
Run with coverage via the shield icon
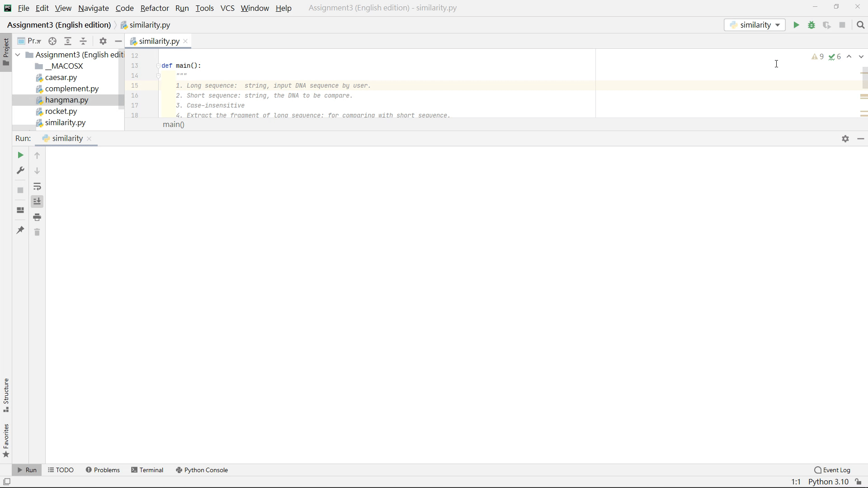point(827,25)
